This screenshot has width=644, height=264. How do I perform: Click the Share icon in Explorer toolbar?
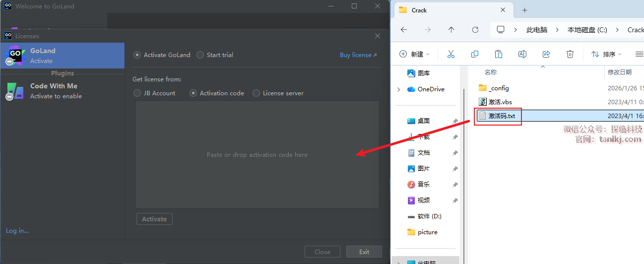(x=546, y=54)
